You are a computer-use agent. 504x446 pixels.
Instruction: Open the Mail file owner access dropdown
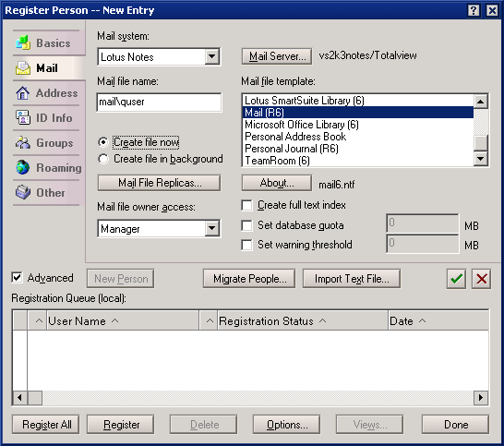[212, 229]
